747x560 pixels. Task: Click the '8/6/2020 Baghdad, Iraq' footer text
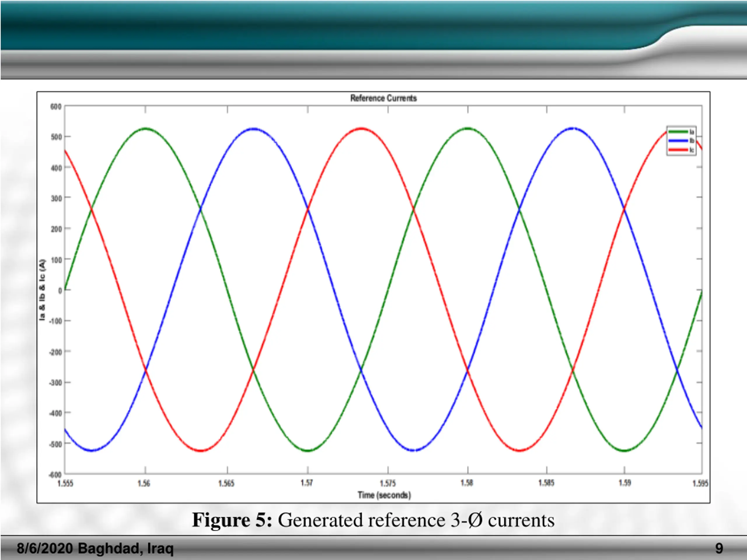pyautogui.click(x=95, y=548)
